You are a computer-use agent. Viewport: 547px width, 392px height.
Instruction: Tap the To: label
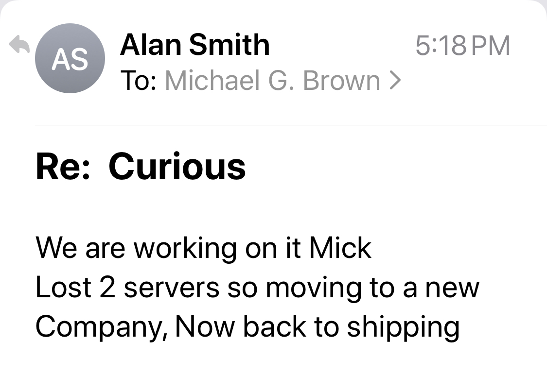click(x=138, y=81)
